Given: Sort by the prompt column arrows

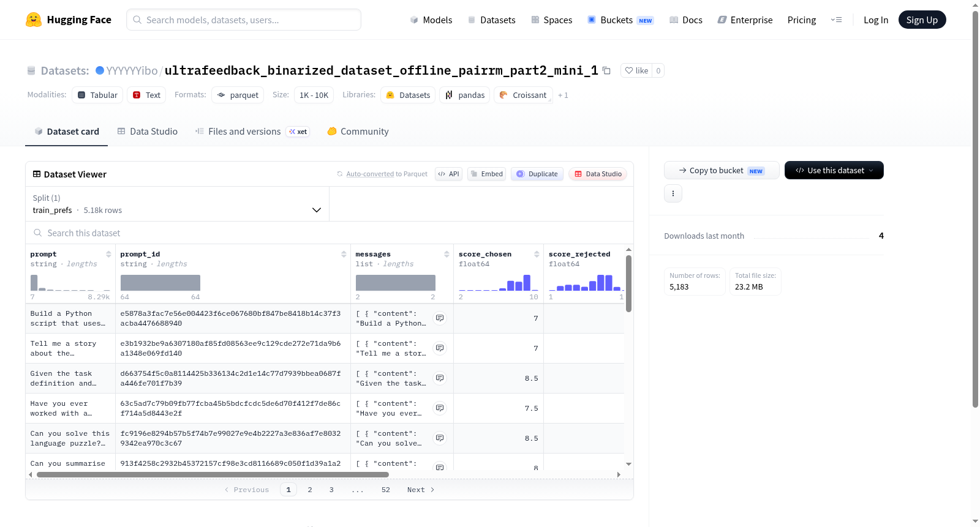Looking at the screenshot, I should tap(108, 254).
